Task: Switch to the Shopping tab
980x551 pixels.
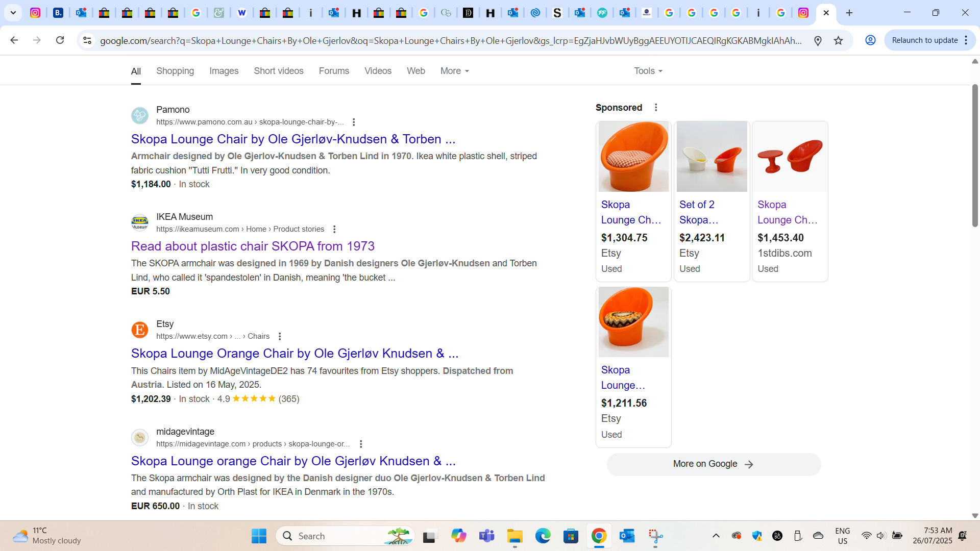Action: pyautogui.click(x=175, y=71)
